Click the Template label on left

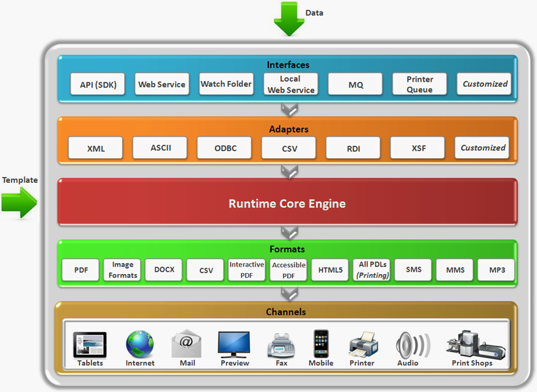coord(20,180)
